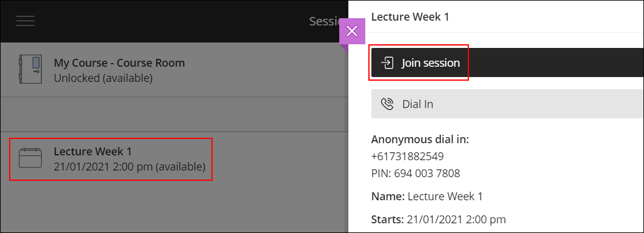The height and width of the screenshot is (233, 644).
Task: Click the Sessions header title
Action: (326, 21)
